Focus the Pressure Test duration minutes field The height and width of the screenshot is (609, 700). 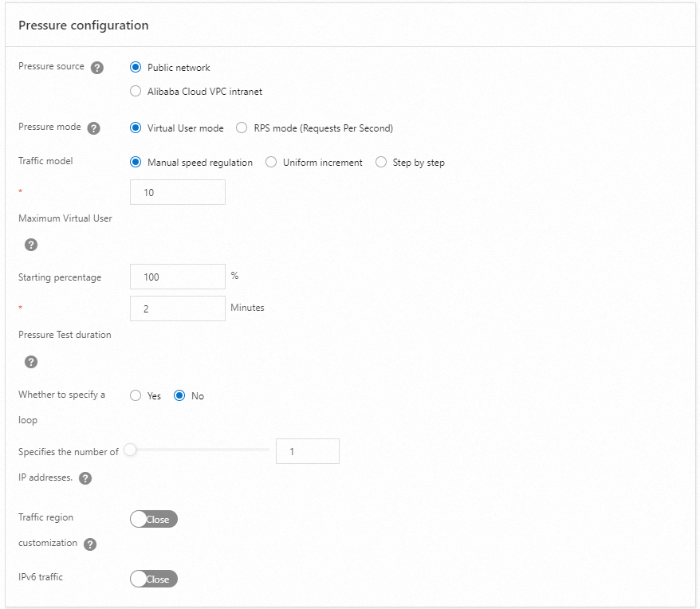(x=178, y=308)
